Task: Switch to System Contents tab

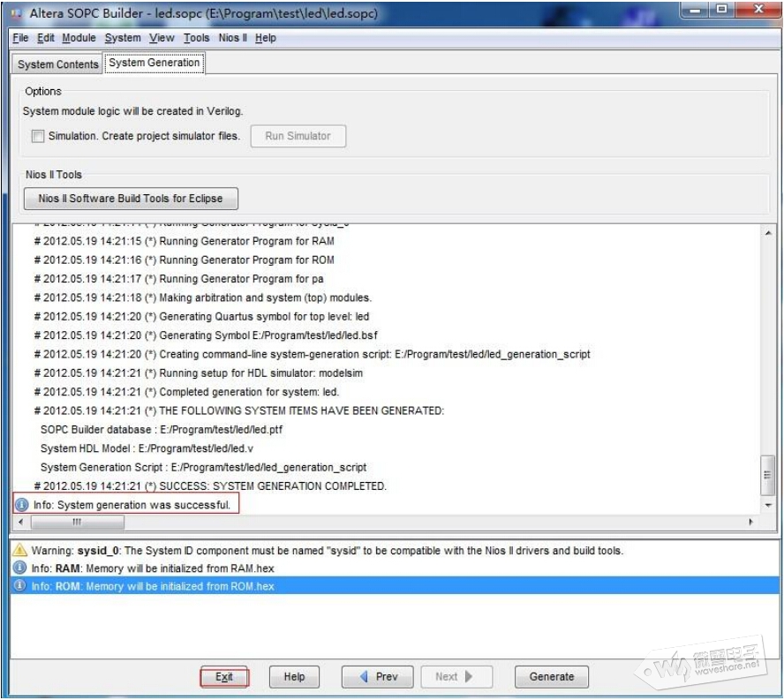Action: [x=57, y=64]
